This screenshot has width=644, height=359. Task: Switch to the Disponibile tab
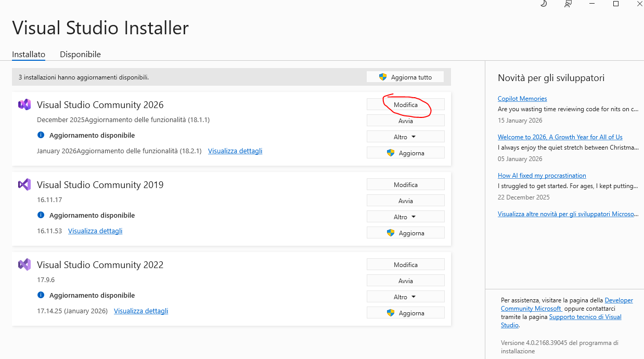[80, 55]
